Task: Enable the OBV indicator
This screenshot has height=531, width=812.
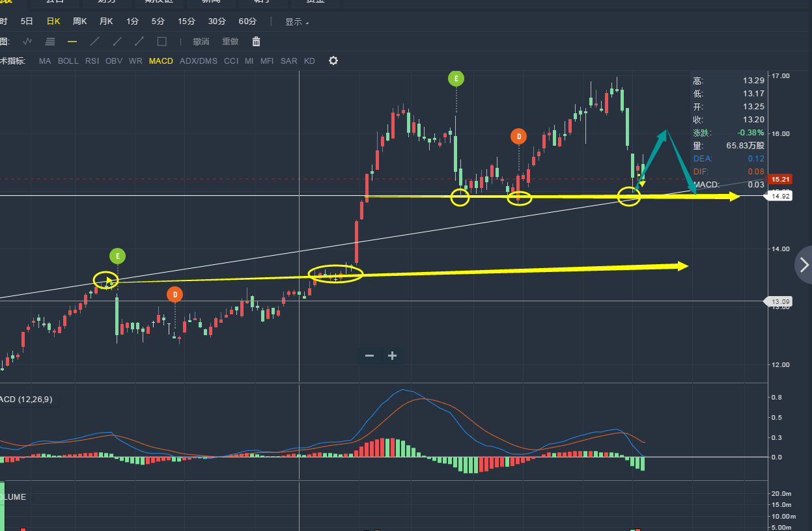Action: [114, 61]
